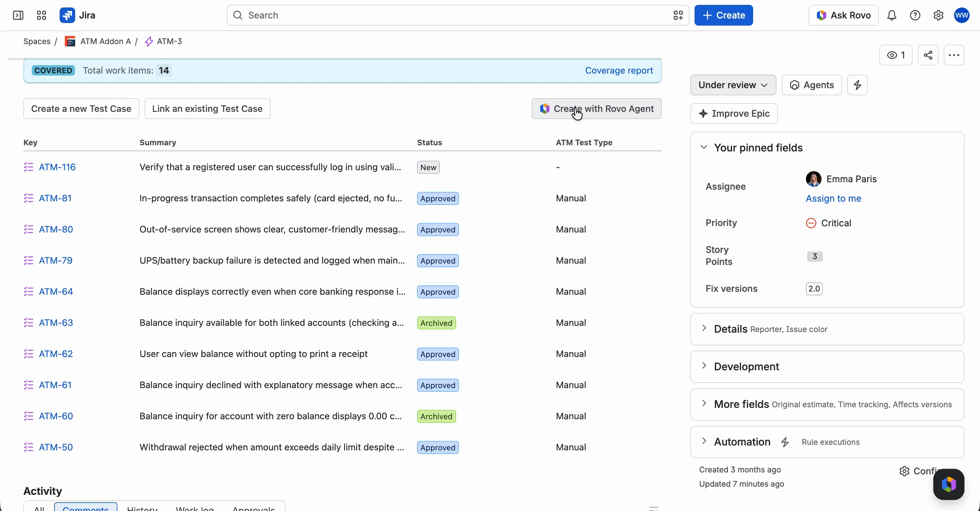Open the notifications bell
Image resolution: width=980 pixels, height=511 pixels.
pos(892,15)
